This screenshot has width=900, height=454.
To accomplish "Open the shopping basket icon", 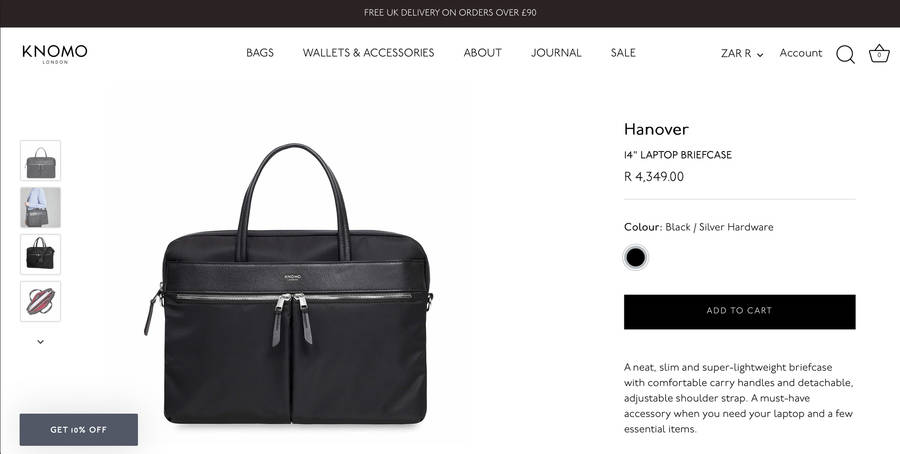I will 879,53.
